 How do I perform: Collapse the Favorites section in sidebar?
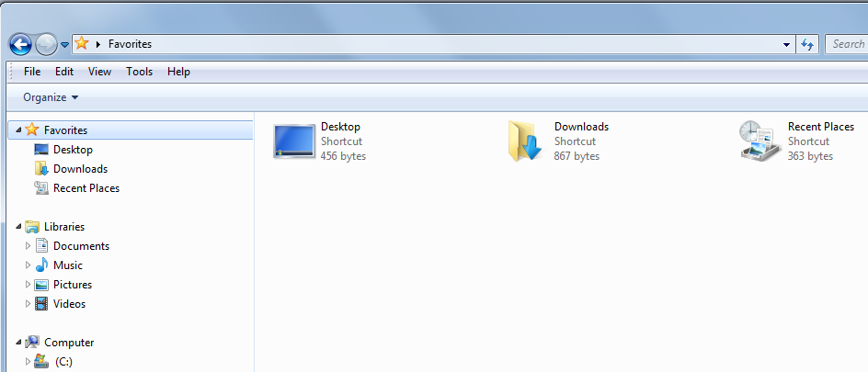tap(18, 130)
